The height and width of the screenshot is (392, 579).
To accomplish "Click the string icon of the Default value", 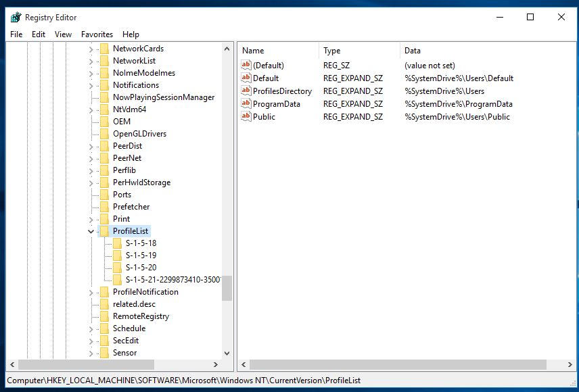I will click(246, 78).
